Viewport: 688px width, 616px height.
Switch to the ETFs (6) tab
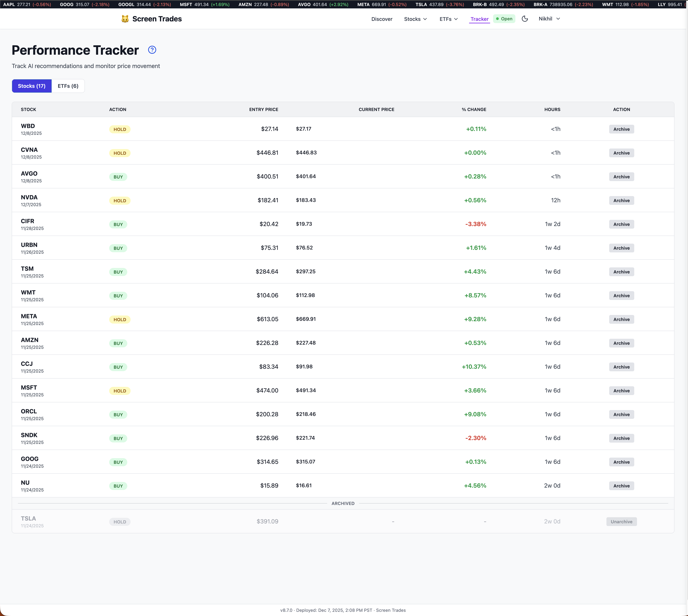(68, 86)
